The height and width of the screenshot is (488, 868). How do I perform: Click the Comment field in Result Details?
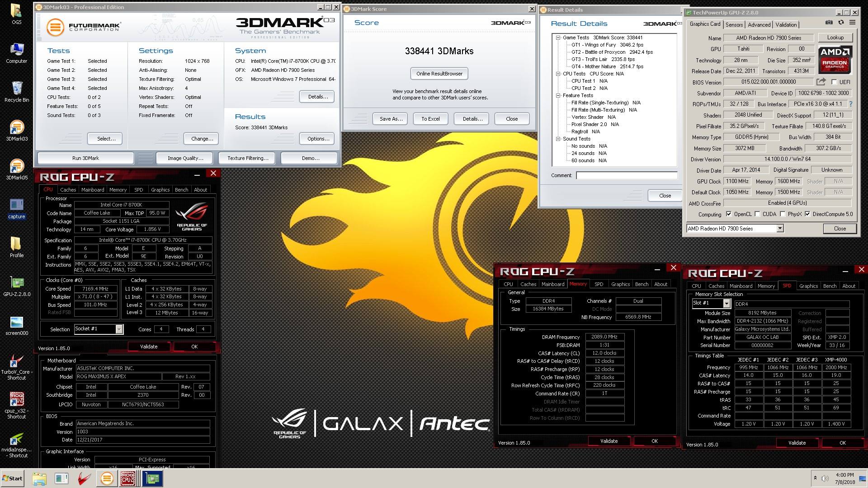(627, 175)
